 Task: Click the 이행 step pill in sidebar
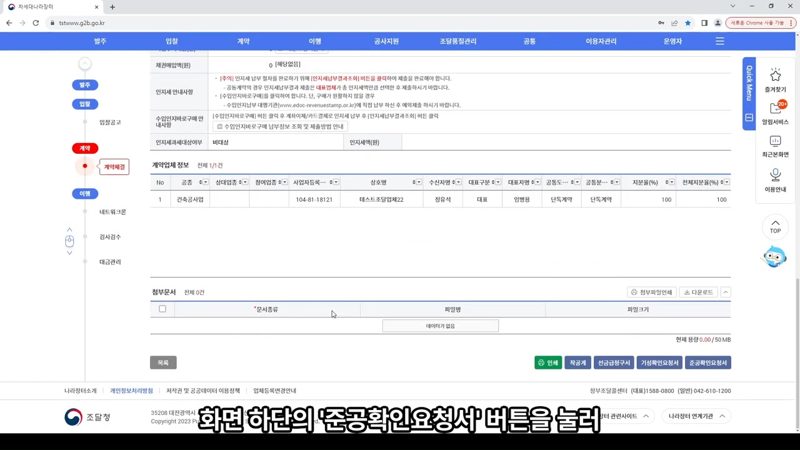tap(85, 194)
